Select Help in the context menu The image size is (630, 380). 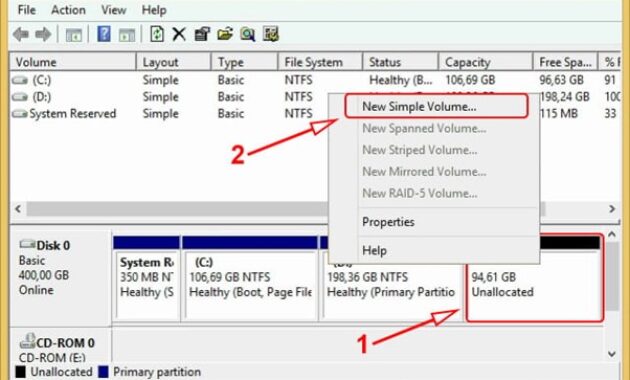[374, 250]
